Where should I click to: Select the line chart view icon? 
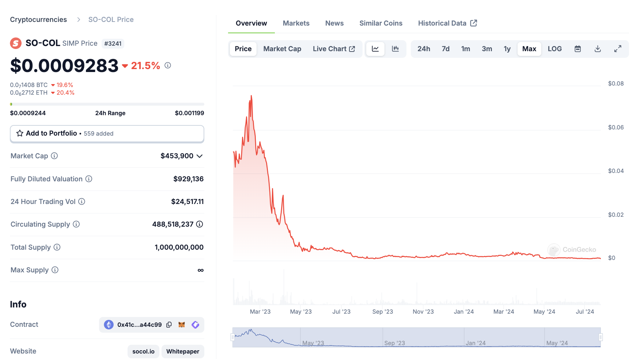click(x=375, y=49)
